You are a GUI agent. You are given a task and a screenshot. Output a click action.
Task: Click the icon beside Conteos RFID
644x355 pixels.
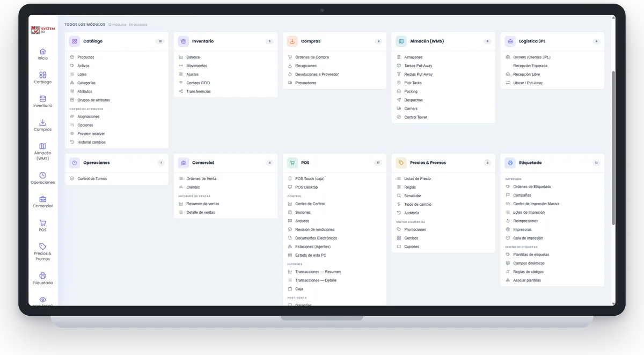click(181, 83)
